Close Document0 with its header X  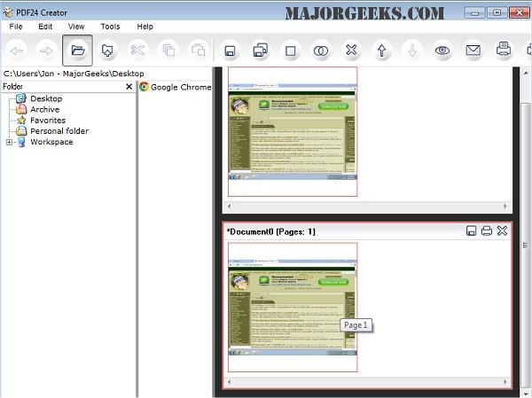point(502,231)
